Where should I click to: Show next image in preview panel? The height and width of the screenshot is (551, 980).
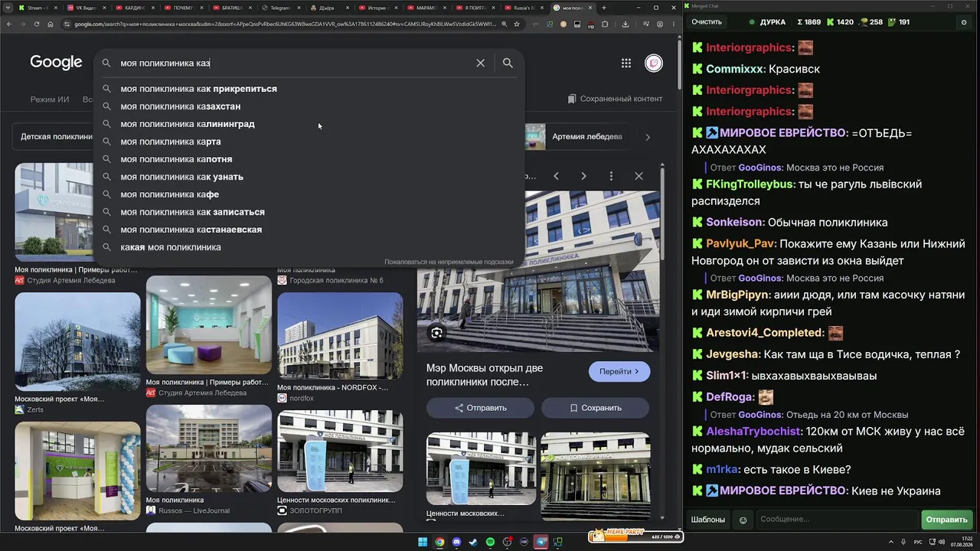click(x=583, y=176)
